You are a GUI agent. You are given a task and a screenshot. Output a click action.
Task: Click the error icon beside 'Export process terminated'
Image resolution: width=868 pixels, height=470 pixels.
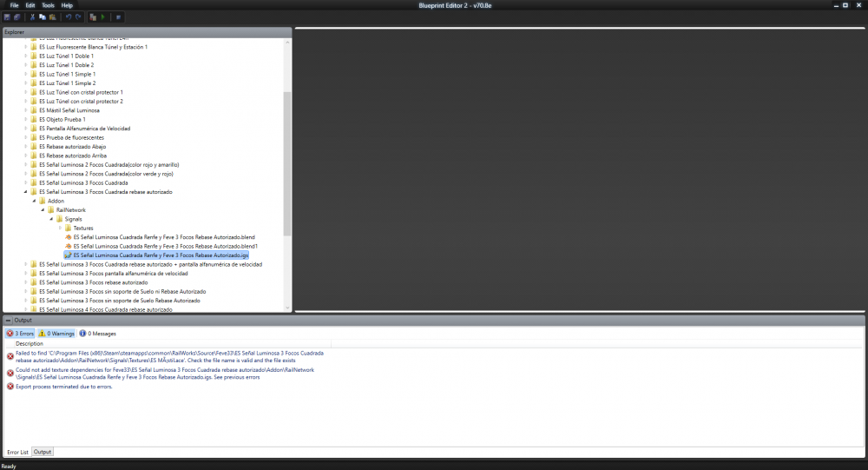point(10,387)
